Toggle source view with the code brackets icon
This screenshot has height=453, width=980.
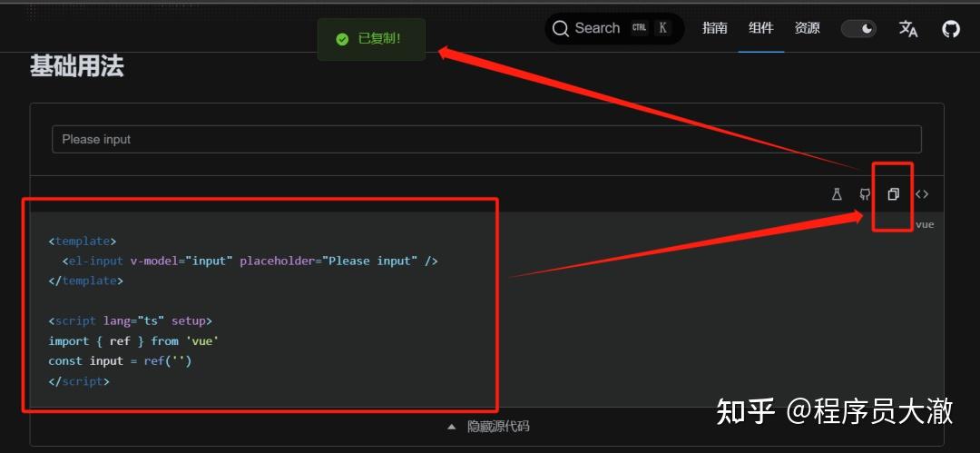pyautogui.click(x=922, y=194)
